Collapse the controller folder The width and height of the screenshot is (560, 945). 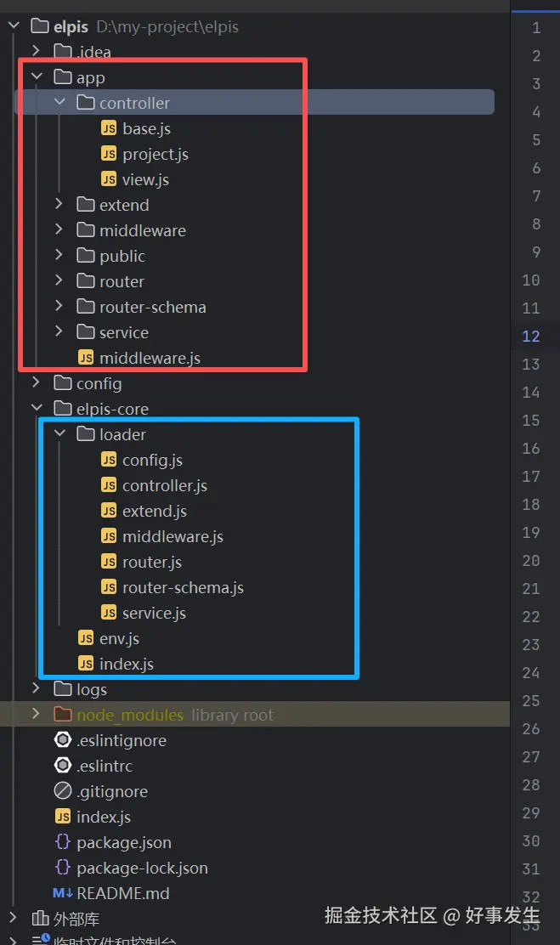point(59,103)
